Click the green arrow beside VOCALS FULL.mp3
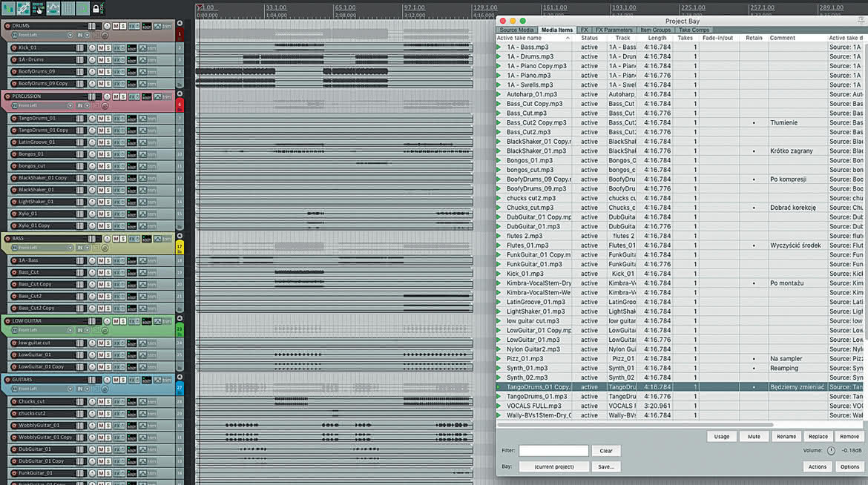The height and width of the screenshot is (485, 868). (499, 406)
